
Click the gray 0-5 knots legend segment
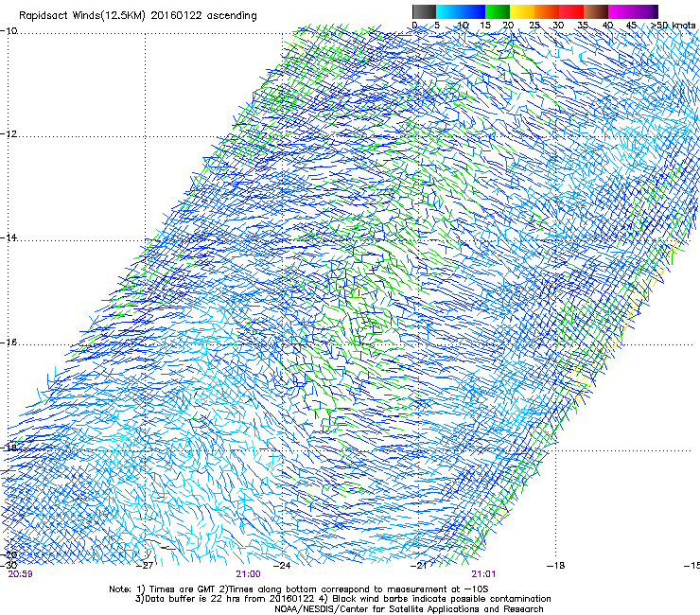pos(424,11)
